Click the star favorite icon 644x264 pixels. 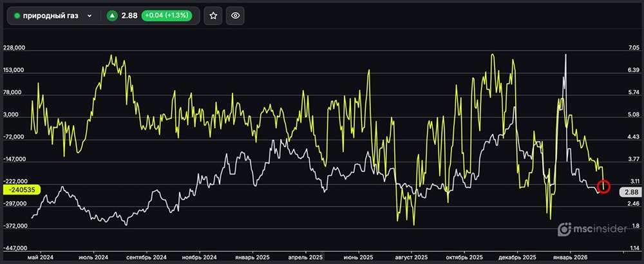click(213, 15)
